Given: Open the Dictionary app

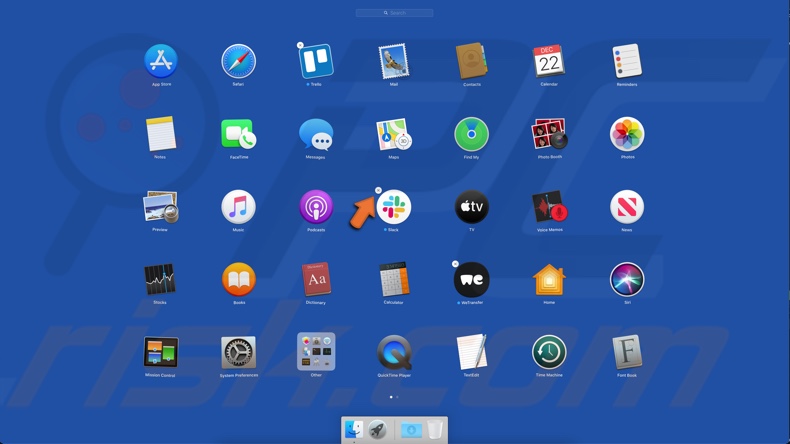Looking at the screenshot, I should 316,279.
